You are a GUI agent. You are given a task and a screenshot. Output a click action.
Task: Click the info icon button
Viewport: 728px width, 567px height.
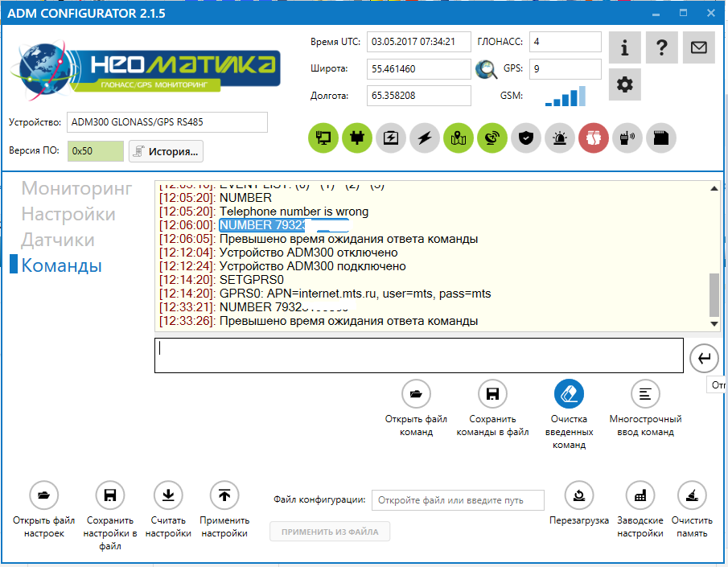[x=625, y=48]
